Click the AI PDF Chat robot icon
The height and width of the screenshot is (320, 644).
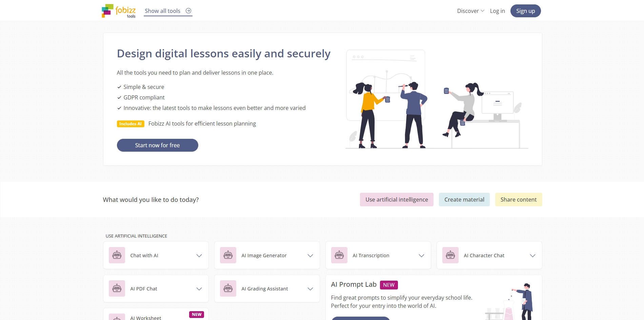(x=117, y=288)
